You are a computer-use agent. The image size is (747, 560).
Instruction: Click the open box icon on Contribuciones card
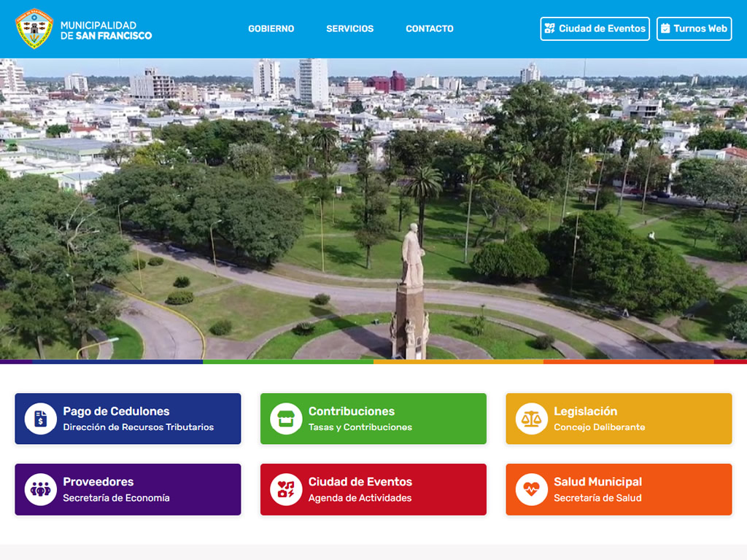pos(286,419)
